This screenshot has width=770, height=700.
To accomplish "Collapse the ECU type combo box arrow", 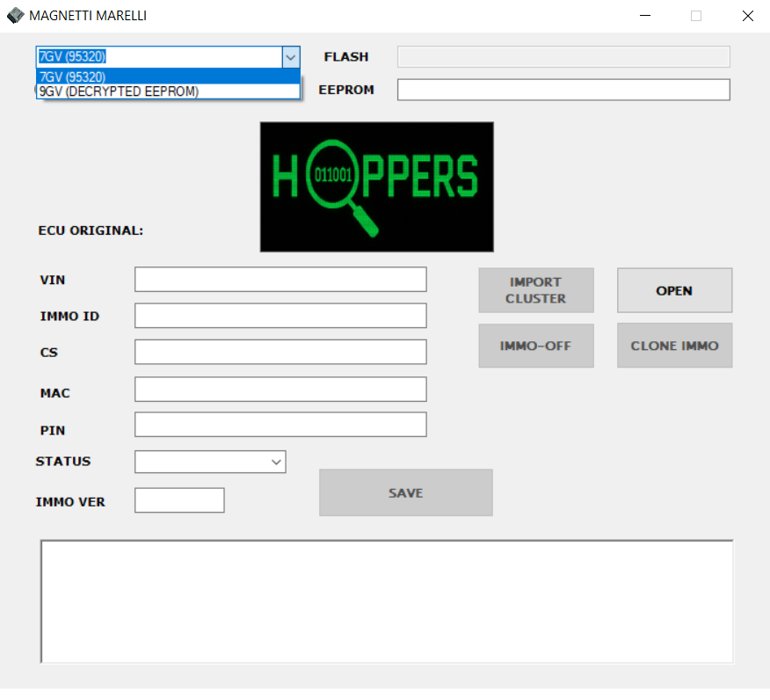I will (291, 57).
